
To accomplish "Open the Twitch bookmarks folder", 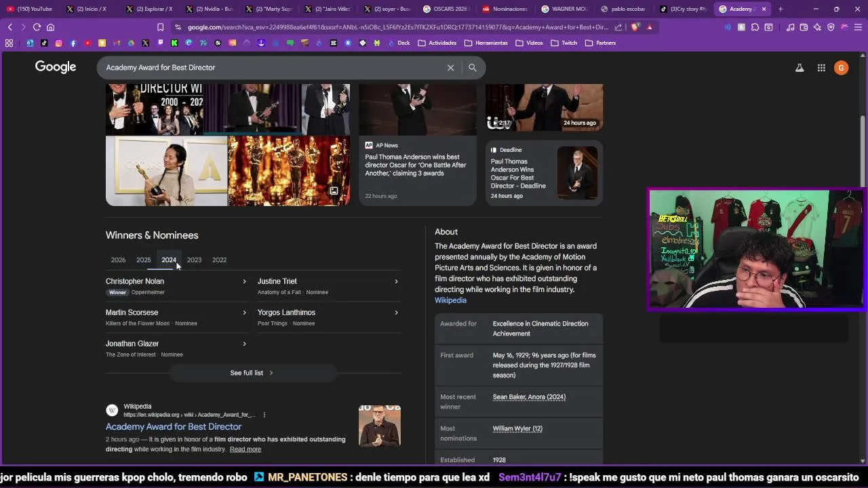I will (x=564, y=43).
